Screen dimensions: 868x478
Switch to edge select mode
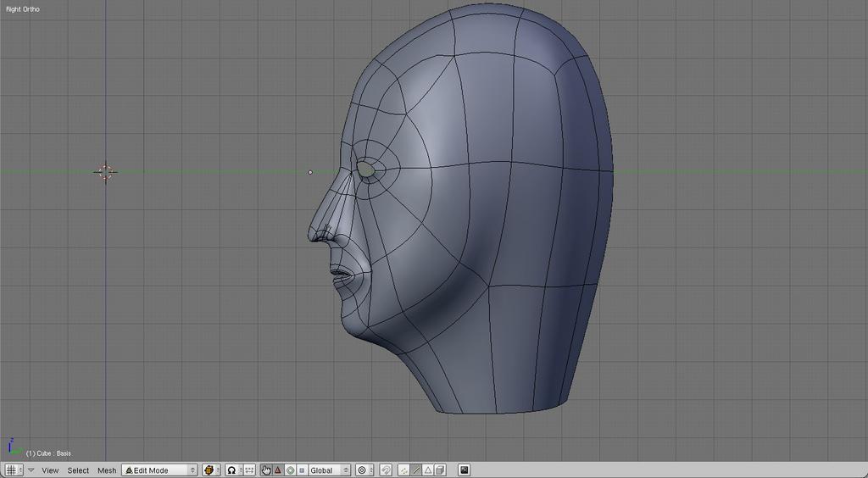click(x=415, y=470)
